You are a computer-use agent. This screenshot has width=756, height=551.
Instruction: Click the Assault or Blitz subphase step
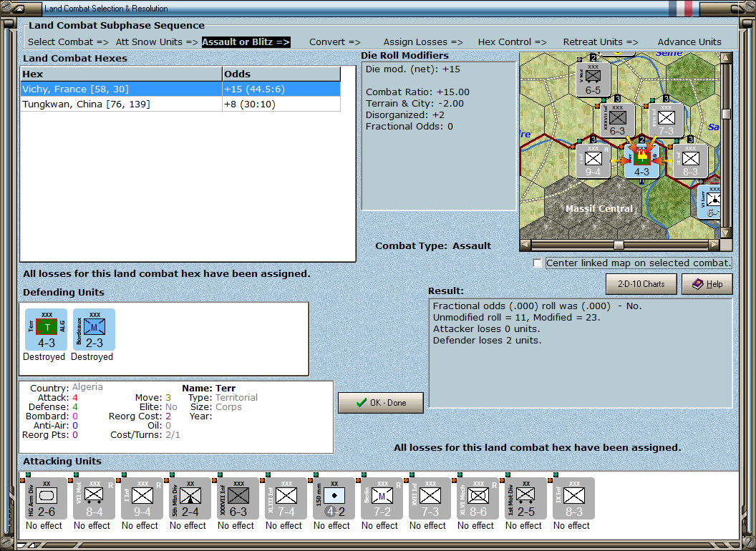pyautogui.click(x=246, y=42)
